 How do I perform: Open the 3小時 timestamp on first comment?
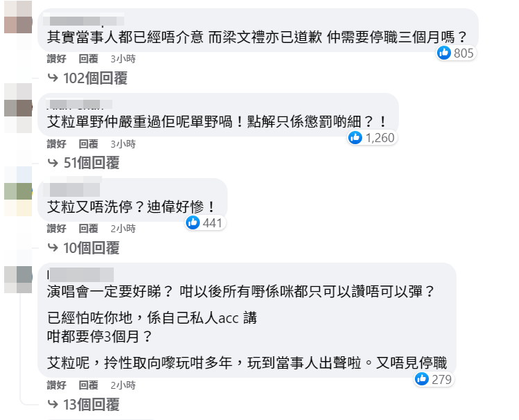(x=123, y=60)
